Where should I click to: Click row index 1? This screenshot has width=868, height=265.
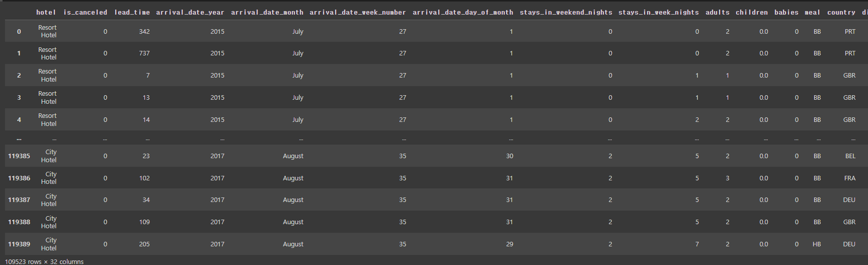[x=19, y=53]
